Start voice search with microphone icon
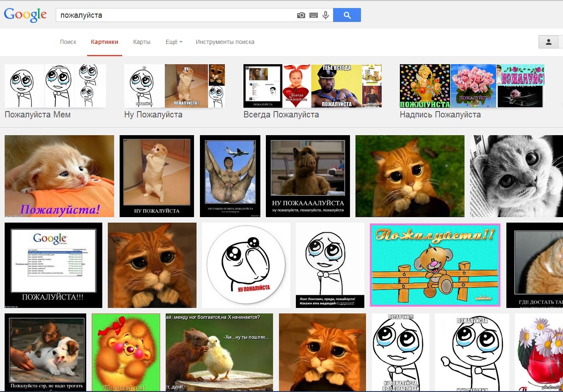This screenshot has height=392, width=563. point(325,15)
